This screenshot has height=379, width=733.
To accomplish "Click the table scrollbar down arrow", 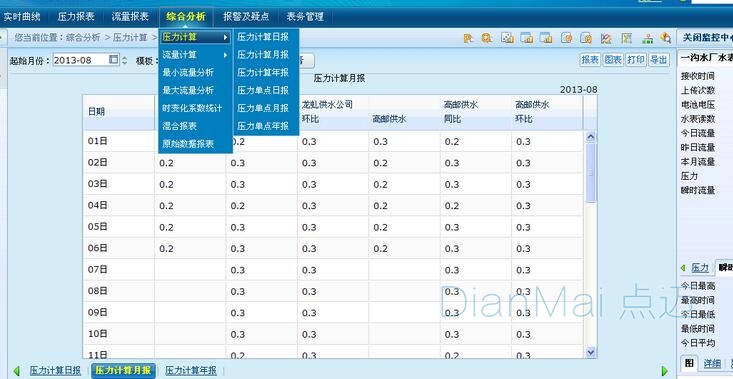I will [x=590, y=352].
